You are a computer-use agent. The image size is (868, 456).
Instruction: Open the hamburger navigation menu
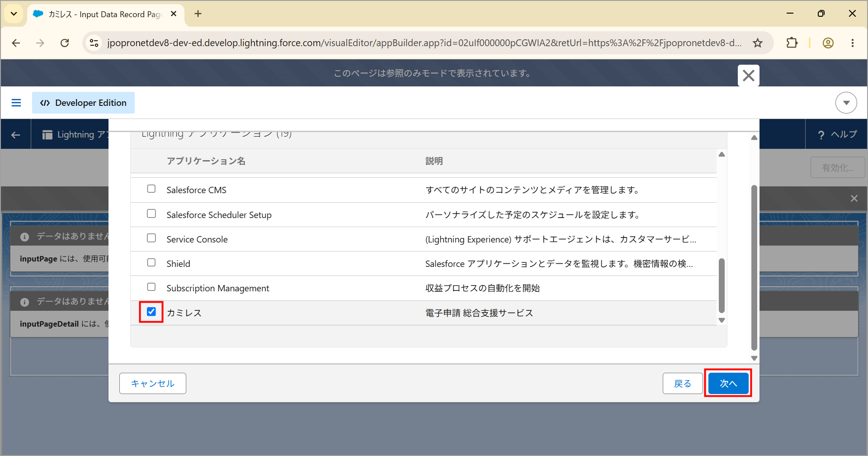click(16, 103)
